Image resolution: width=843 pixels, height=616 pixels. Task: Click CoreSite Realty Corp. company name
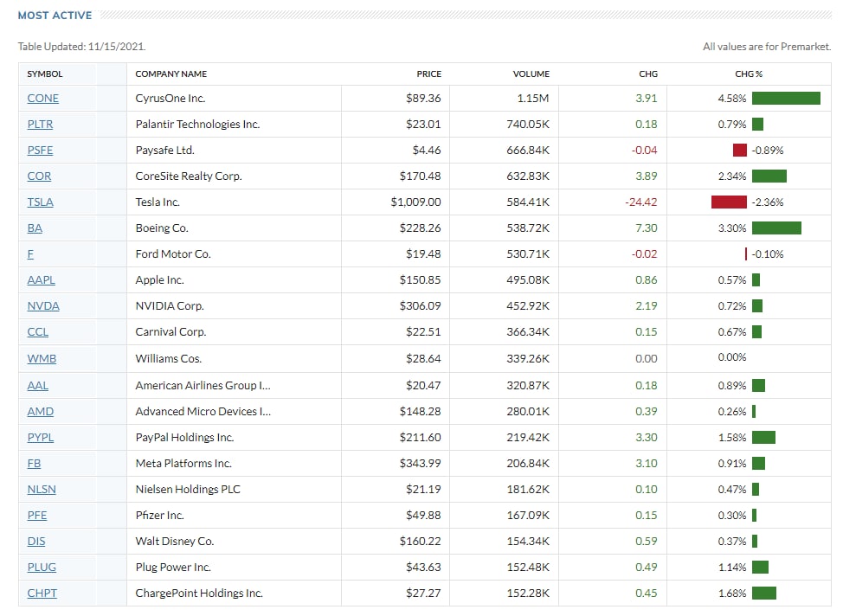click(189, 176)
